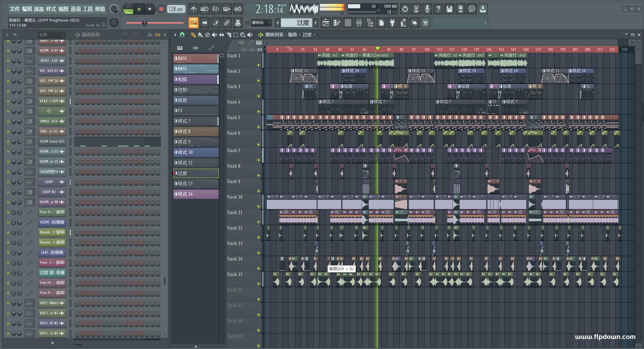Viewport: 644px width, 349px height.
Task: Open the 过度 pattern selector
Action: (x=297, y=23)
